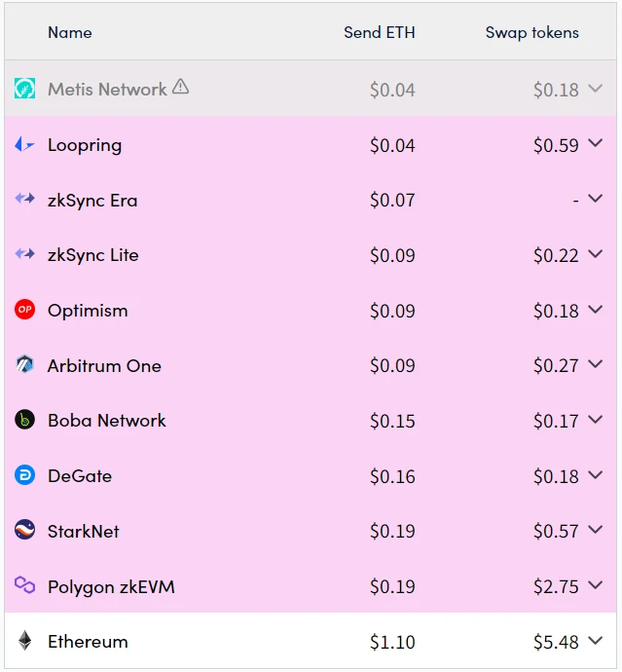The width and height of the screenshot is (622, 672).
Task: Expand the Metis Network row chevron
Action: (596, 89)
